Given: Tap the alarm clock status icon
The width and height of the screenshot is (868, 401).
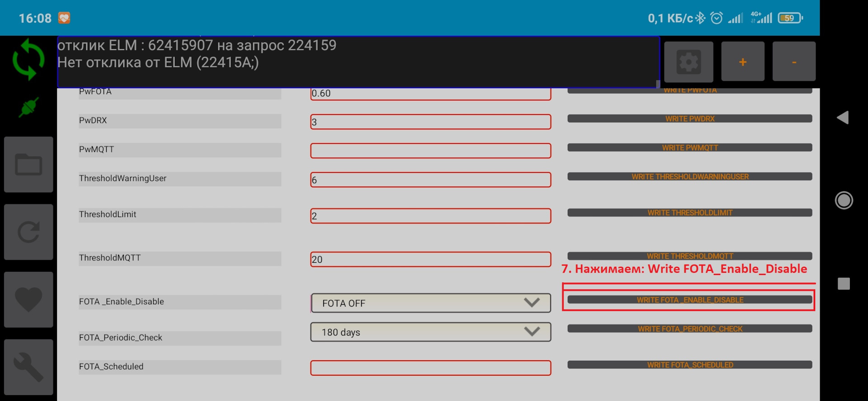Looking at the screenshot, I should tap(717, 18).
